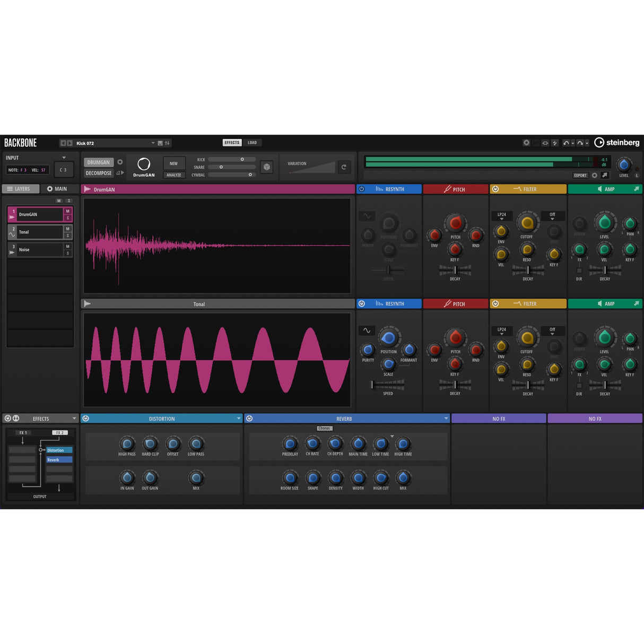
Task: Select the EFFECTS tab at the top
Action: click(232, 142)
